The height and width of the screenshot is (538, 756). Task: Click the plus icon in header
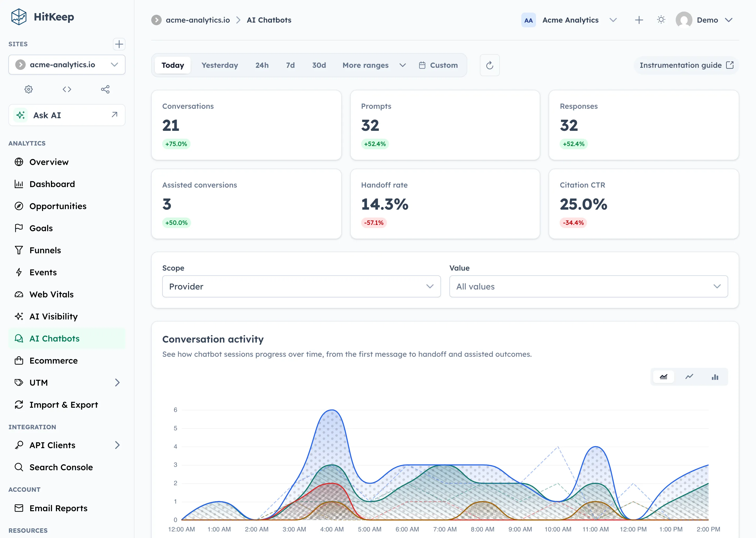coord(639,20)
